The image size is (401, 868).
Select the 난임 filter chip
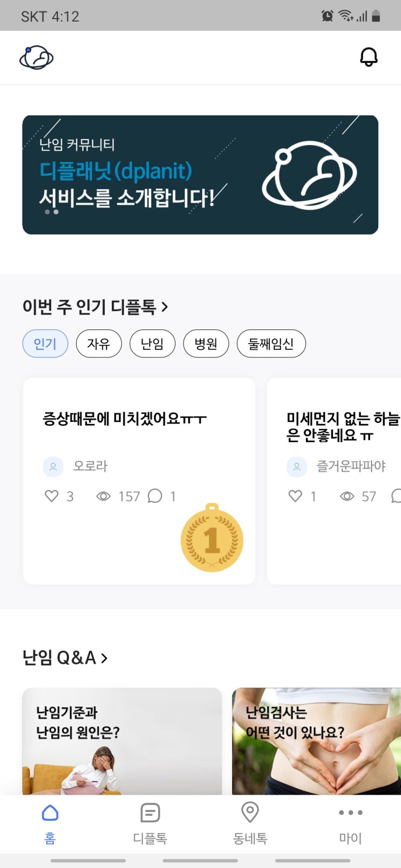152,344
